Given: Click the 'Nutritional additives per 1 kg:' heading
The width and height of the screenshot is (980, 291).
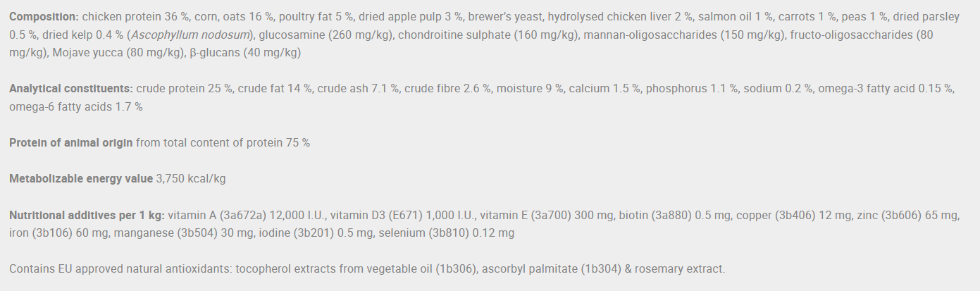Looking at the screenshot, I should coord(87,215).
